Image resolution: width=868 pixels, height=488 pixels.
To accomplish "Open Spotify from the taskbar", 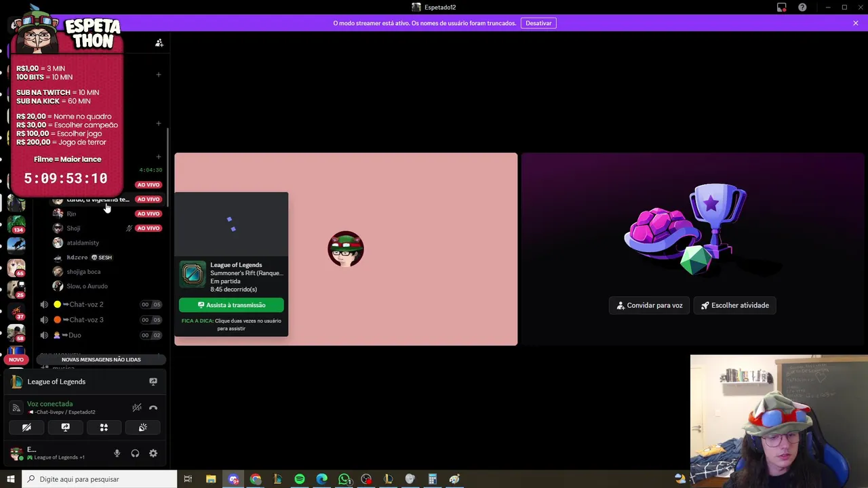I will (x=300, y=479).
